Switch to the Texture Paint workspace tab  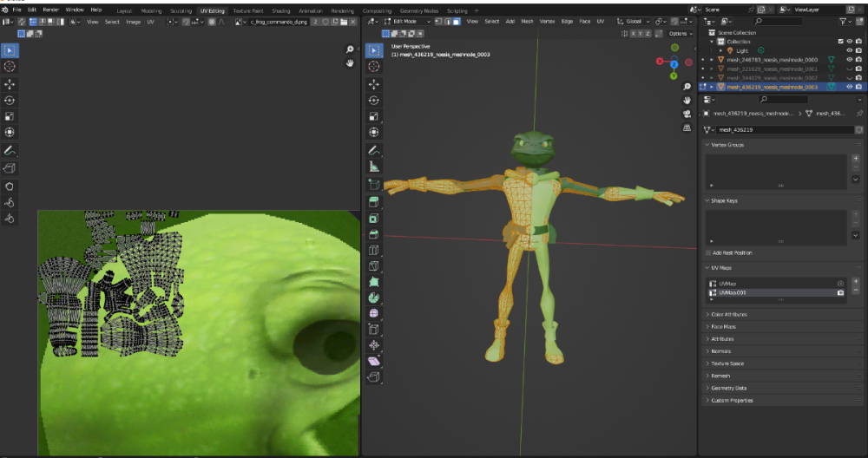(247, 10)
